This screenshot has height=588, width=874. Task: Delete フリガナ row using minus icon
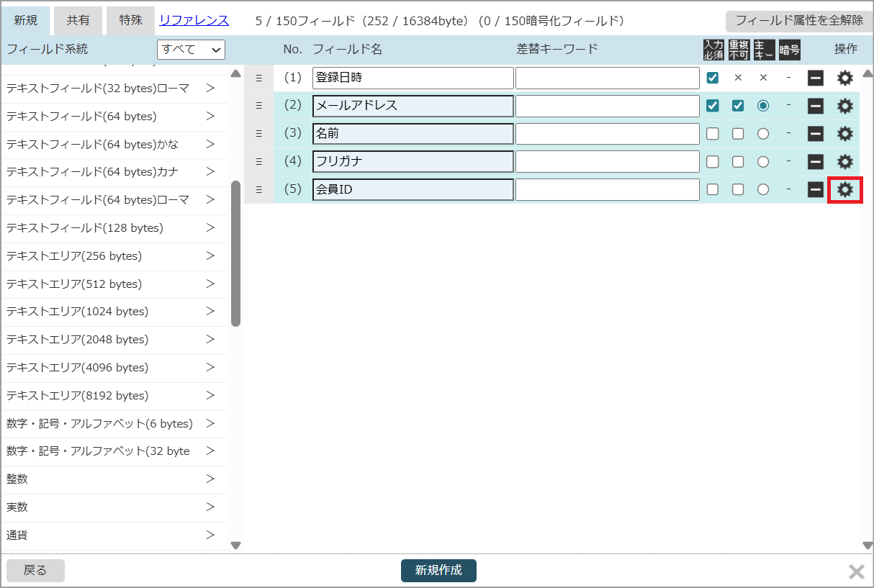click(815, 162)
